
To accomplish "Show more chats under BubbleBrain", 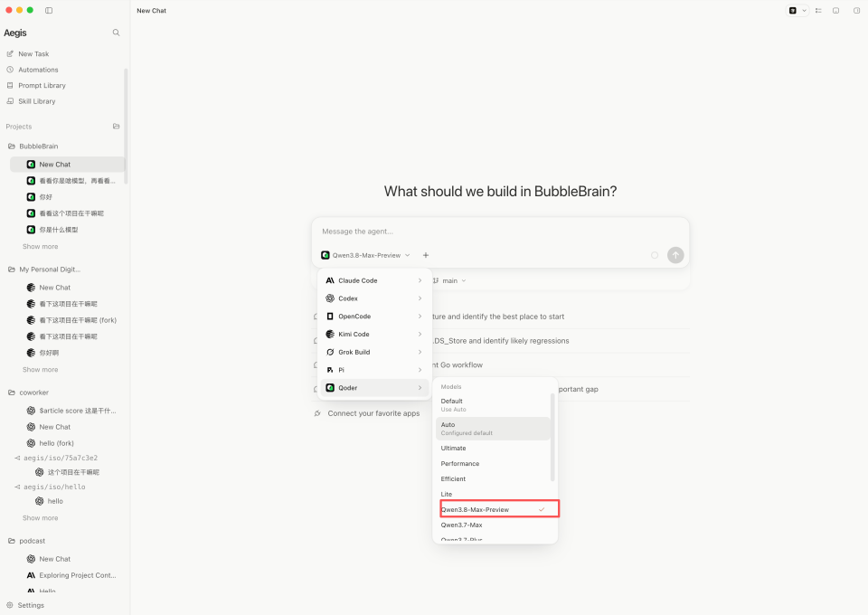I will point(40,246).
